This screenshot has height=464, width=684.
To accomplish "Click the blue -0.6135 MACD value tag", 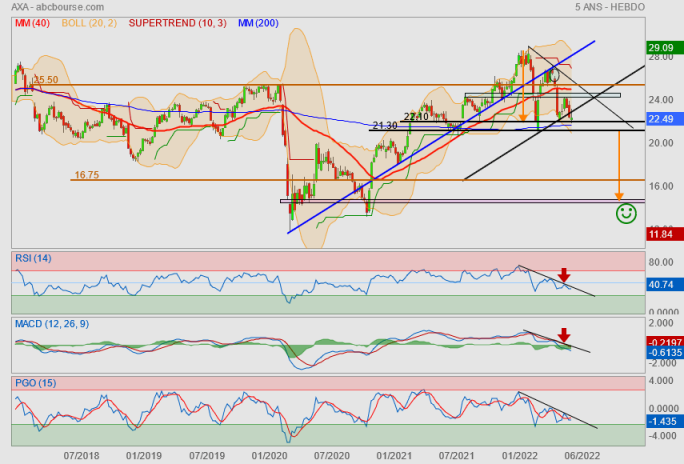I will (x=664, y=353).
